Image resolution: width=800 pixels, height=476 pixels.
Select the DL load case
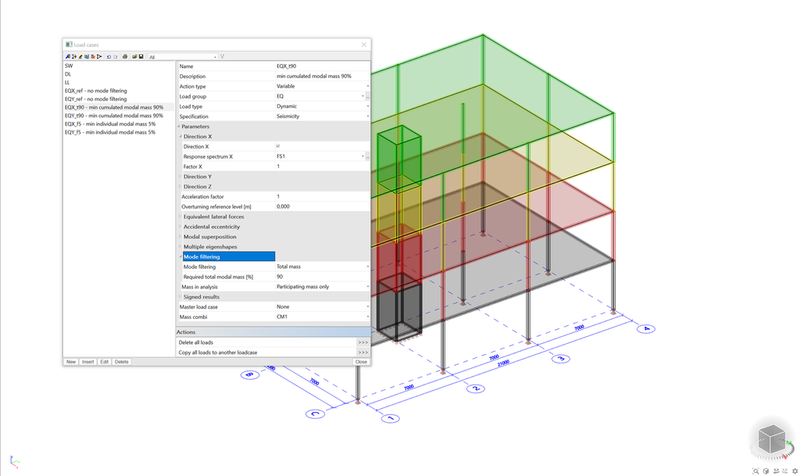click(68, 74)
